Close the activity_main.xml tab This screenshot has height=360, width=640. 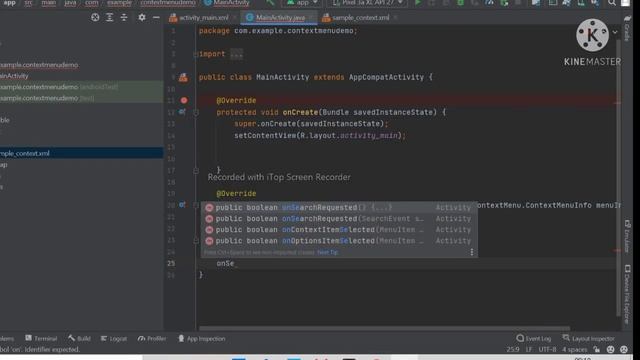[x=235, y=18]
